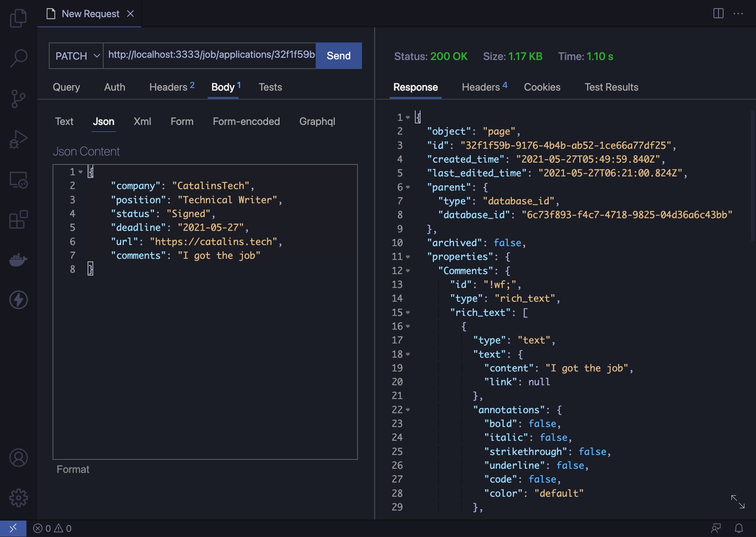Expand the response view with the arrows icon

coord(737,502)
